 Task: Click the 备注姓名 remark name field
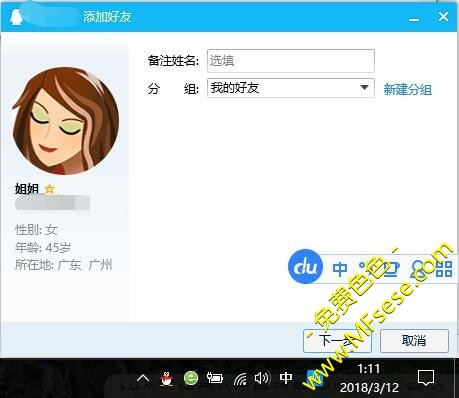click(x=291, y=61)
